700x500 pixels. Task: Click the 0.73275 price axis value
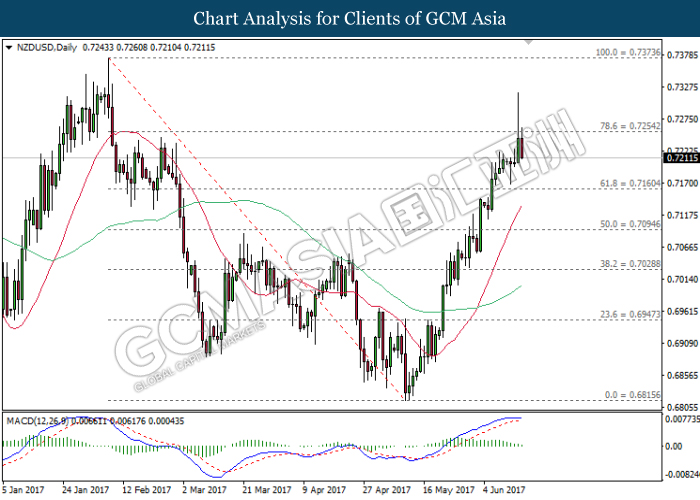click(682, 87)
